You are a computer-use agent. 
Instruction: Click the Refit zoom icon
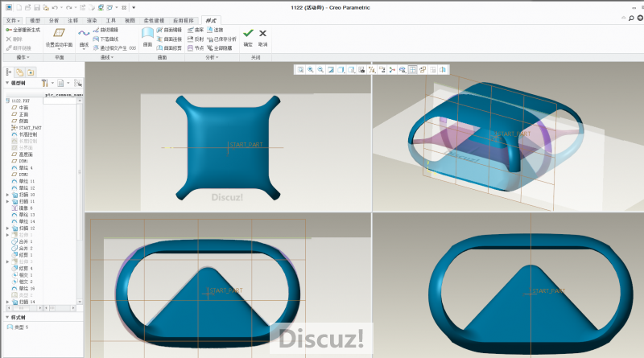point(300,70)
